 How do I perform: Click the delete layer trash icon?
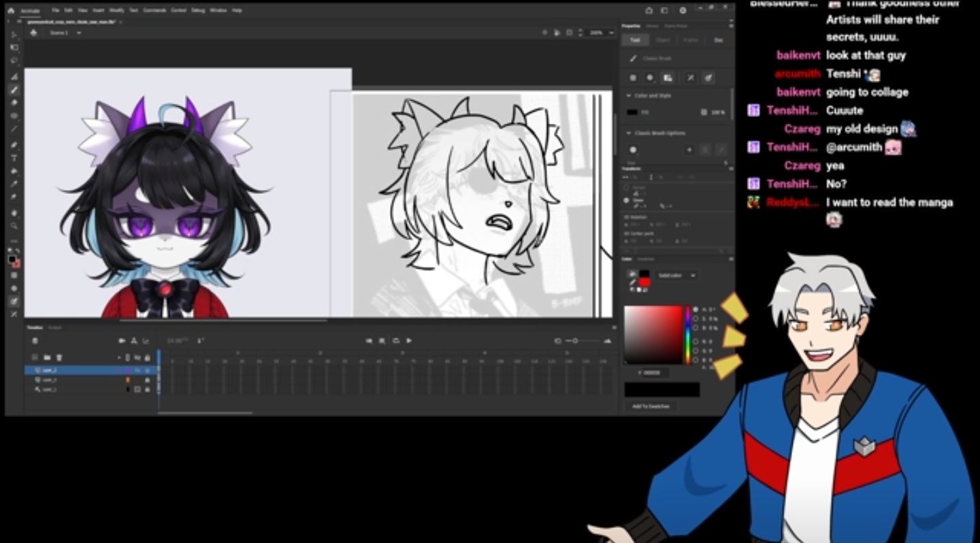(59, 357)
